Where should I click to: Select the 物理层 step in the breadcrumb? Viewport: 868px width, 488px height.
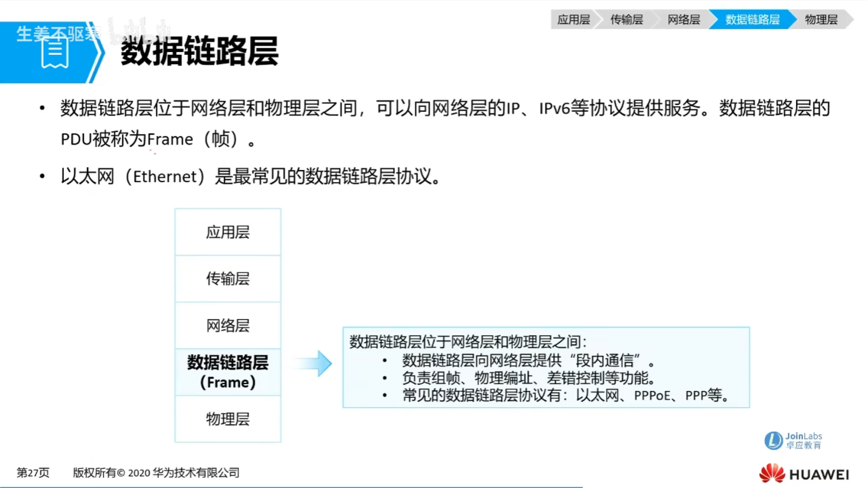tap(821, 20)
